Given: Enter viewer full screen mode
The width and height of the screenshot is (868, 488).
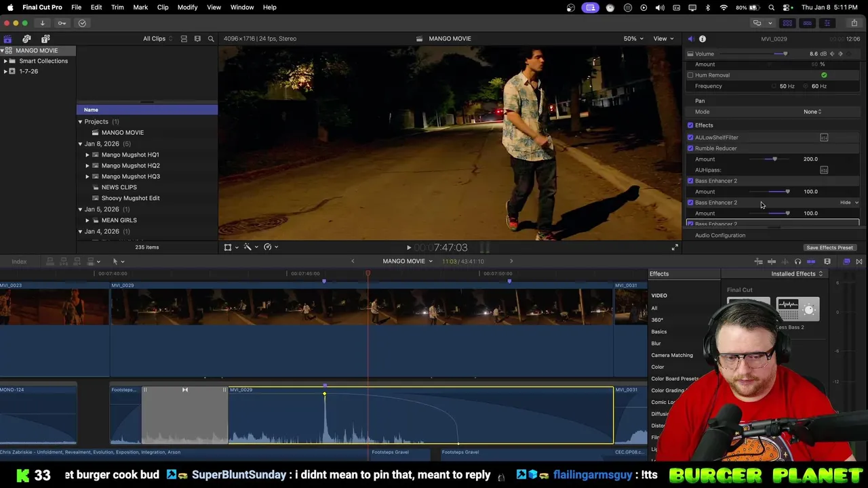Looking at the screenshot, I should 675,247.
